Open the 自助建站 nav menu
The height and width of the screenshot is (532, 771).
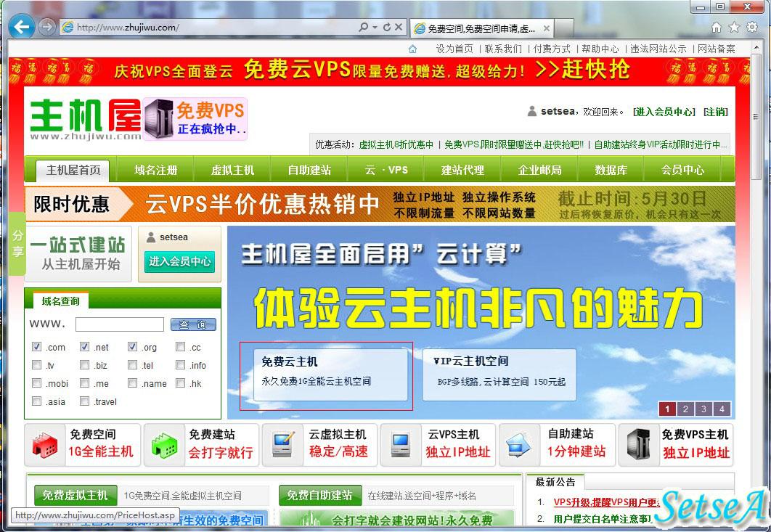coord(309,170)
